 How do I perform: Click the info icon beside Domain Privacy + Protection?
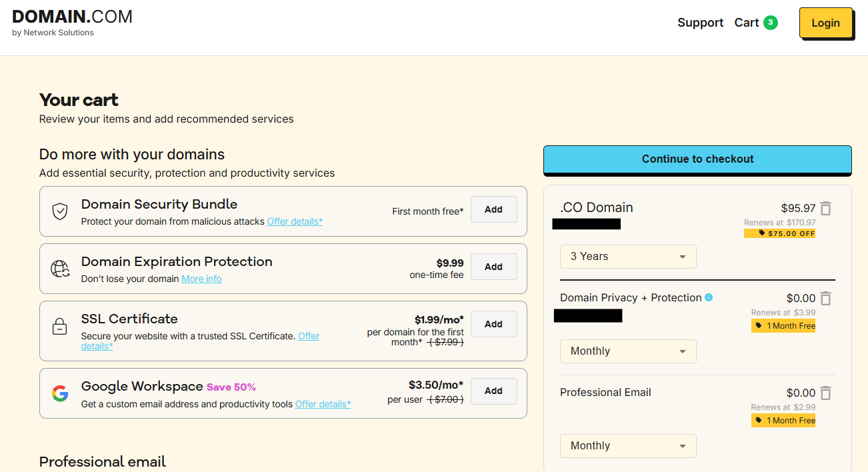tap(709, 297)
